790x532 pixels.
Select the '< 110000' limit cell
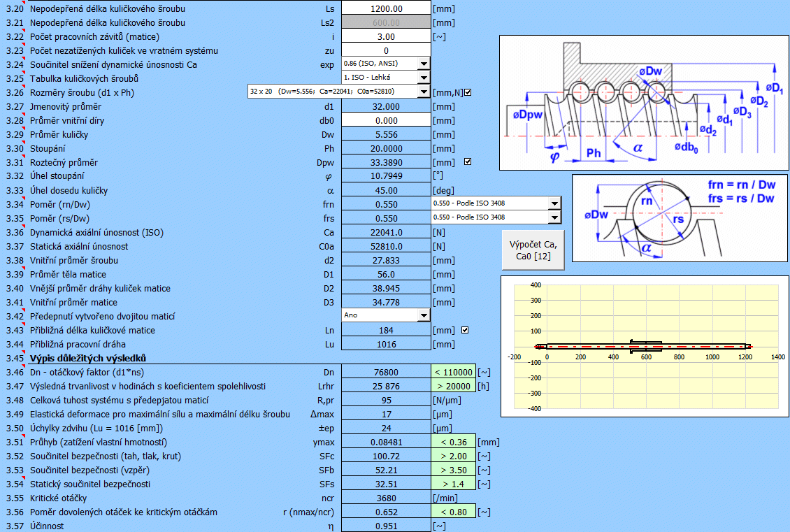click(454, 373)
